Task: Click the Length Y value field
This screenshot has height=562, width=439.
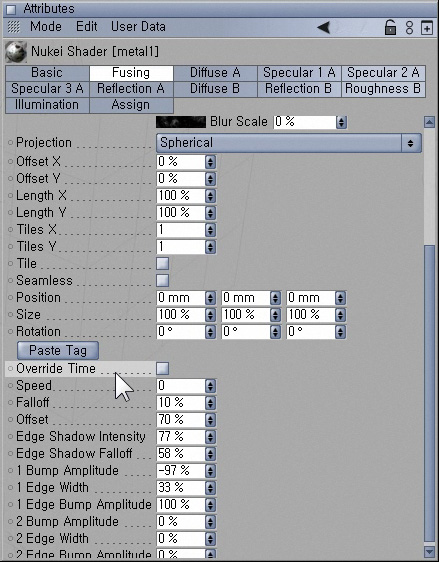Action: tap(181, 213)
